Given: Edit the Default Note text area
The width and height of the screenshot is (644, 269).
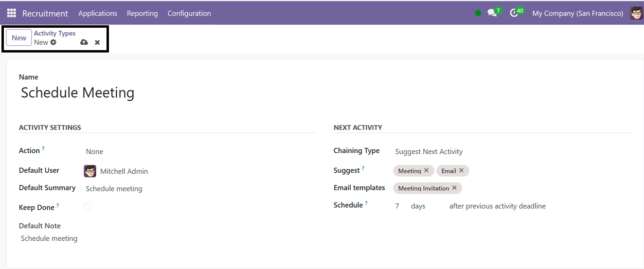Looking at the screenshot, I should (167, 238).
